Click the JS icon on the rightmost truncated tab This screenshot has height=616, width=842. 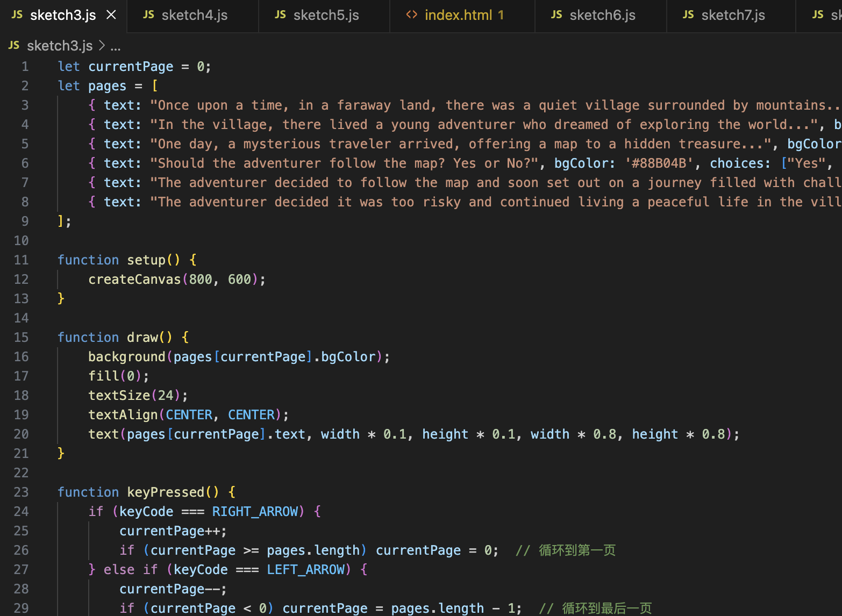(818, 15)
